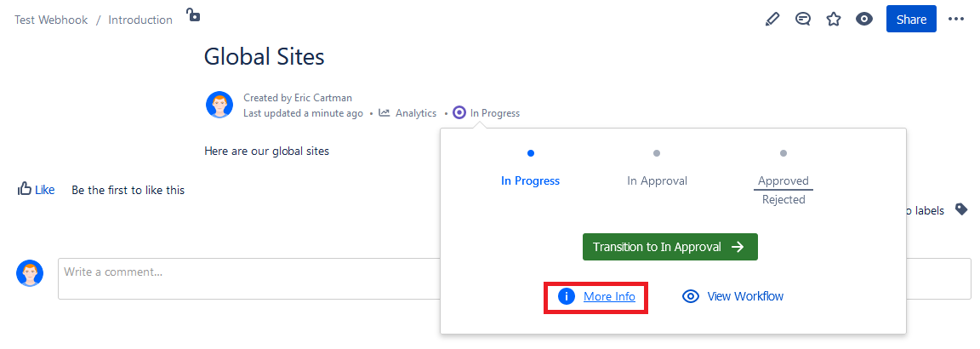This screenshot has height=349, width=980.
Task: Click Transition to In Approval button
Action: coord(669,247)
